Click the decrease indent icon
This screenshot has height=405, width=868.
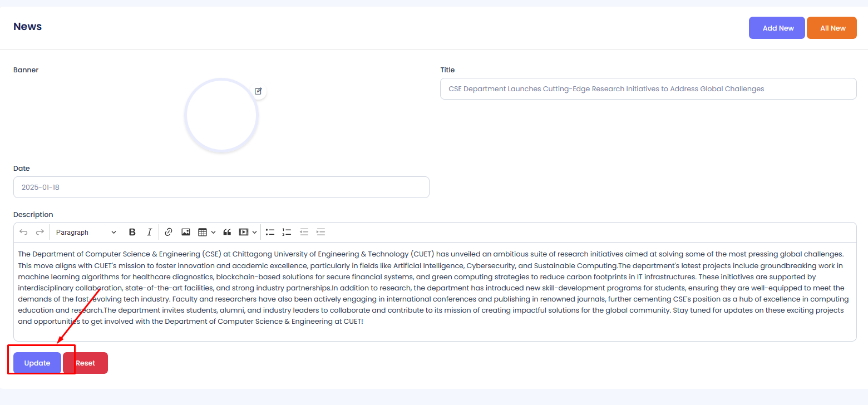click(x=304, y=232)
